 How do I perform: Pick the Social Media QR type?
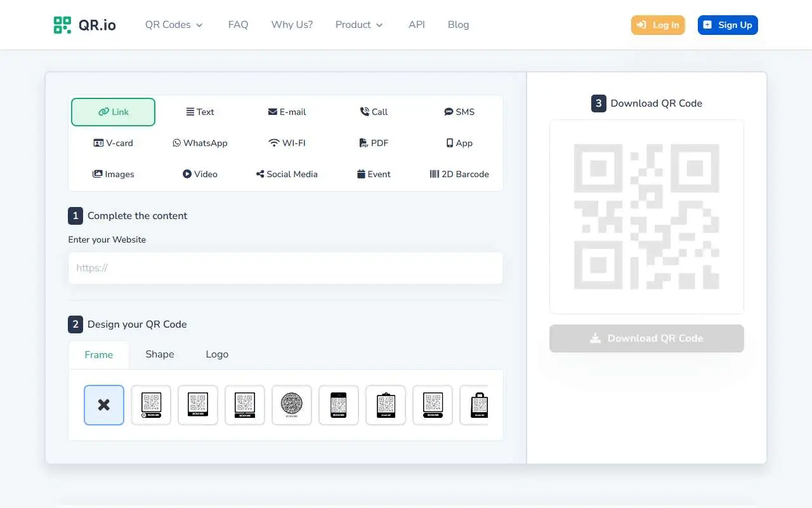pyautogui.click(x=287, y=174)
